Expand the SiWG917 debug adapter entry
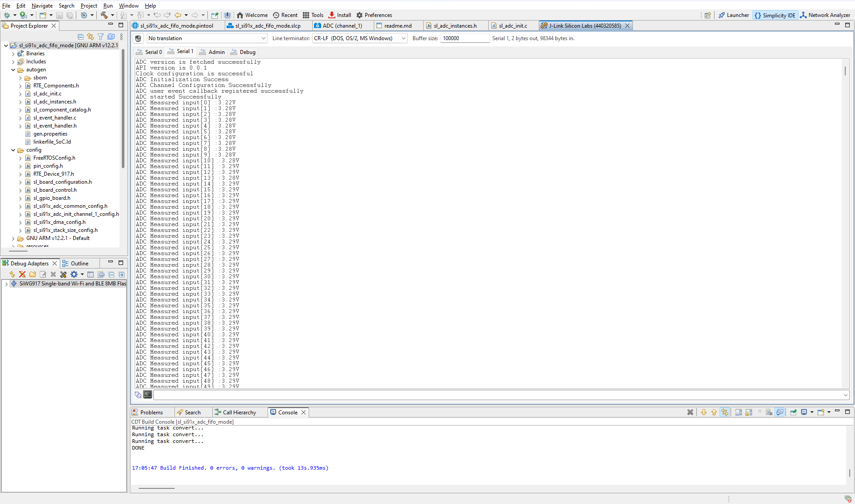Screen dimensions: 855x504 click(x=7, y=284)
